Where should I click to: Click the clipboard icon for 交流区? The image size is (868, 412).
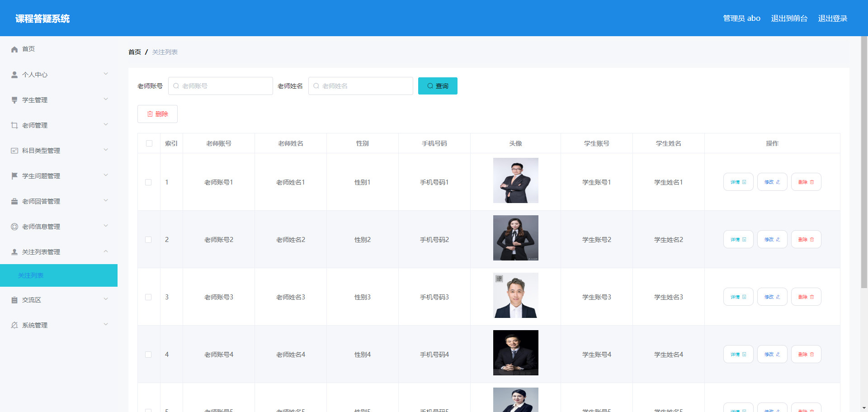[x=14, y=300]
